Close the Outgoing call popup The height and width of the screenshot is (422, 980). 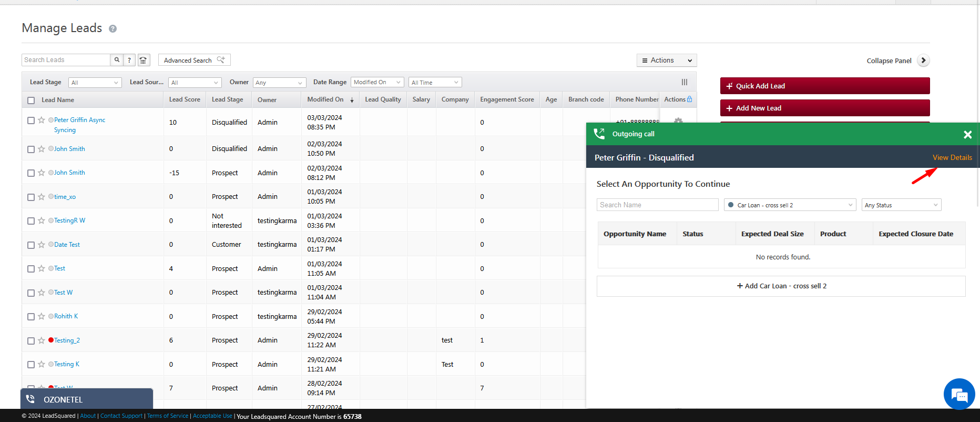coord(967,135)
